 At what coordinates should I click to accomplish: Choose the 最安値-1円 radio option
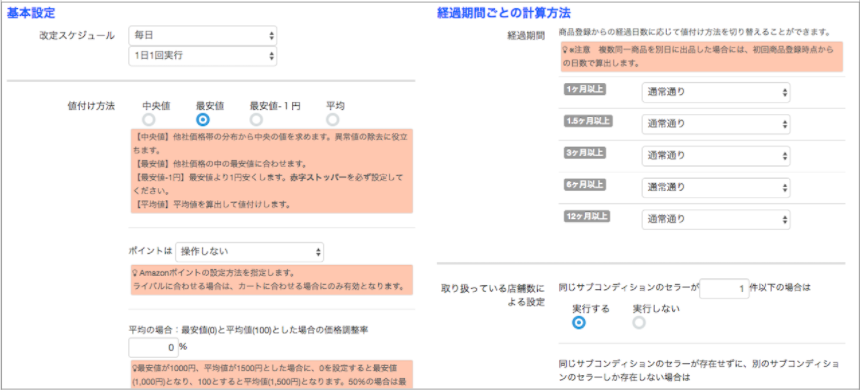tap(256, 120)
